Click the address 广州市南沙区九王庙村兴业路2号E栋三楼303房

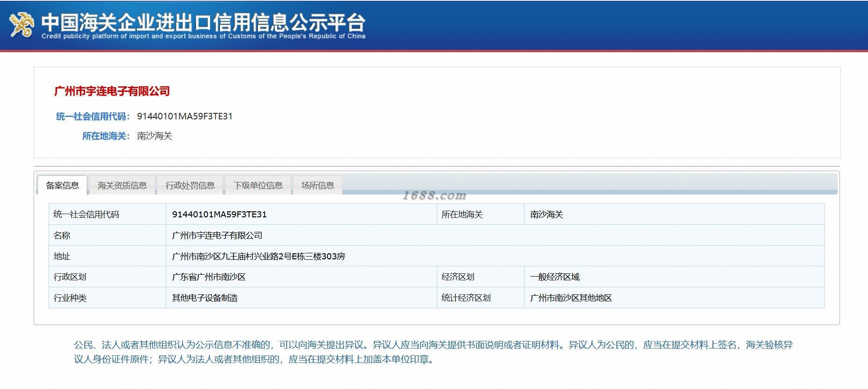(x=259, y=256)
